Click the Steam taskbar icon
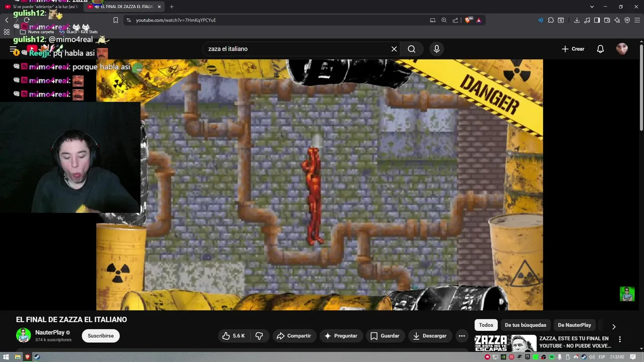The image size is (644, 362). click(37, 357)
